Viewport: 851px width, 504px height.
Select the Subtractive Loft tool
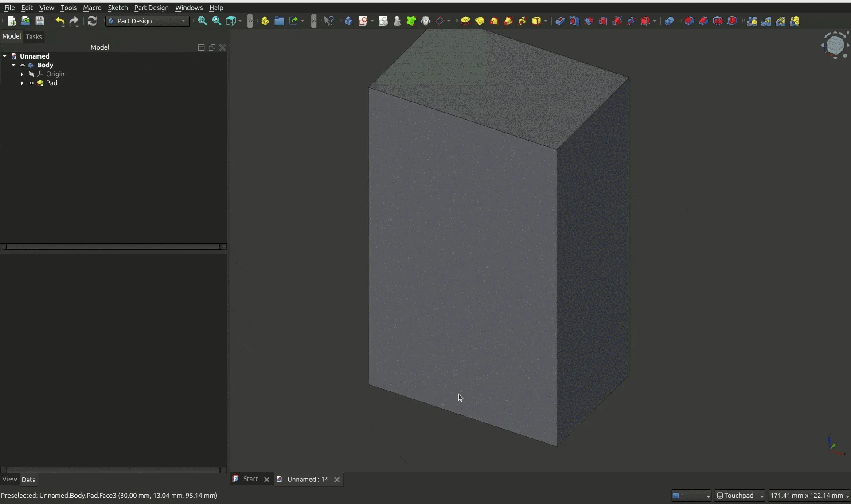[603, 21]
